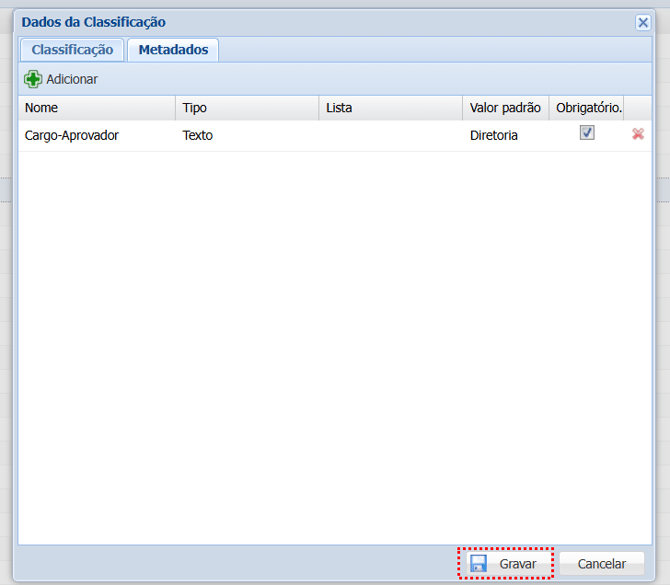This screenshot has height=585, width=670.
Task: Click the Lista column header
Action: tap(390, 108)
